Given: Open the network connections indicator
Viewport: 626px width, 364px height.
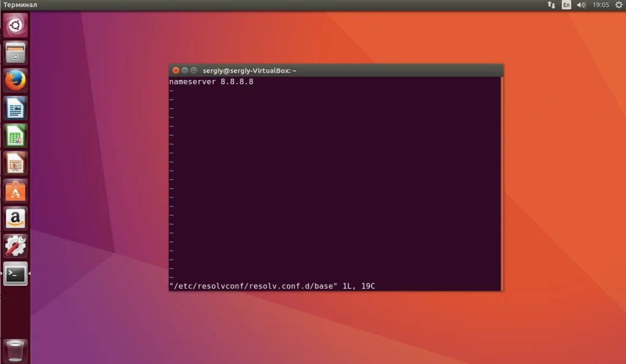Looking at the screenshot, I should tap(551, 5).
